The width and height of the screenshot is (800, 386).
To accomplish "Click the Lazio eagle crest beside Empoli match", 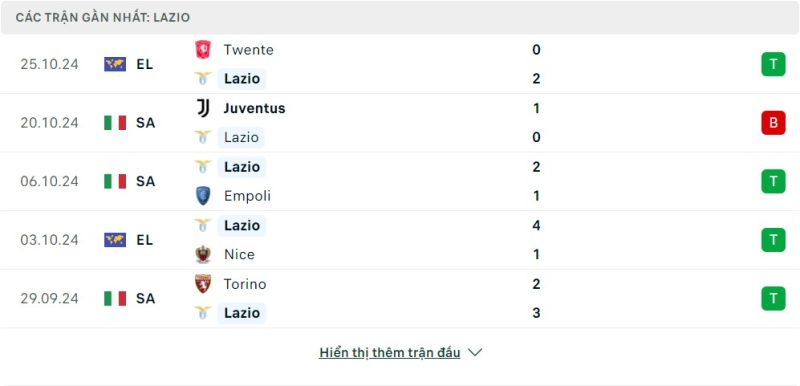I will [203, 167].
